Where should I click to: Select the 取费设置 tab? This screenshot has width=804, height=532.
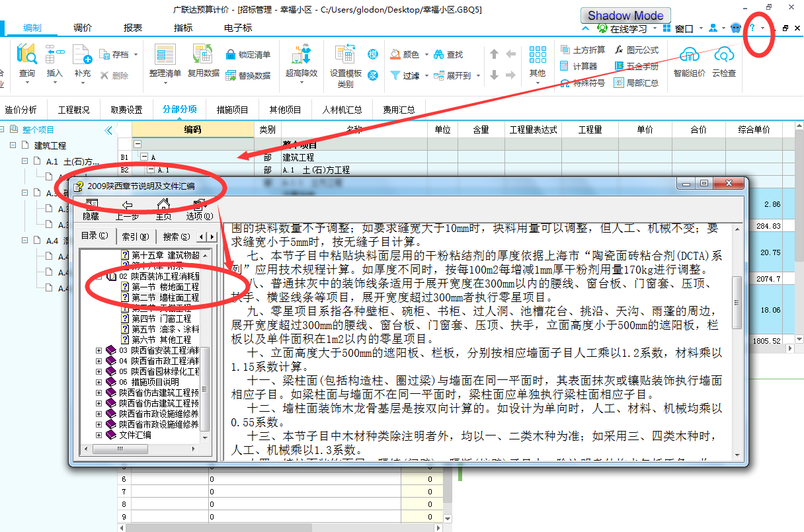click(x=127, y=110)
